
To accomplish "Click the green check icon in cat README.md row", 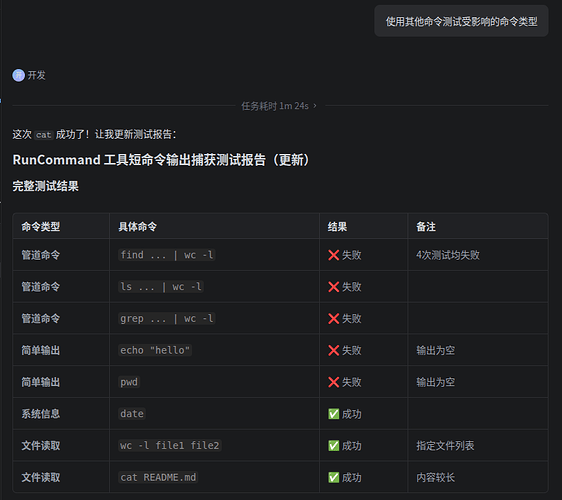I will pyautogui.click(x=334, y=477).
